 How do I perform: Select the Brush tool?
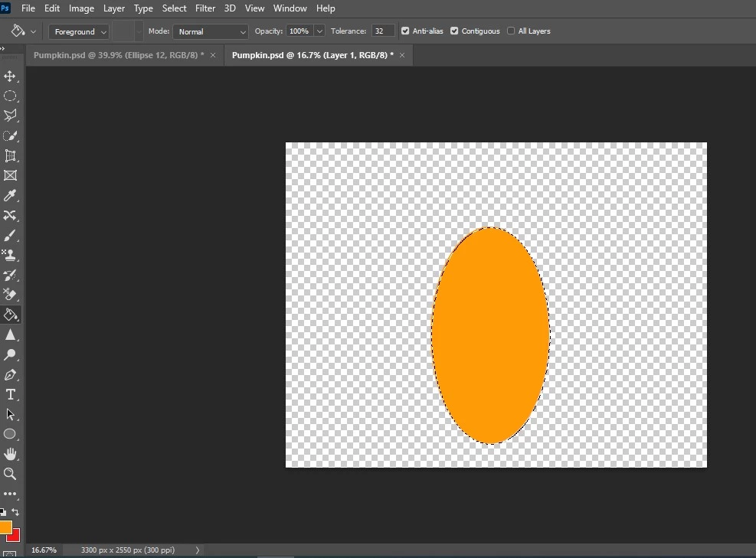(x=10, y=235)
